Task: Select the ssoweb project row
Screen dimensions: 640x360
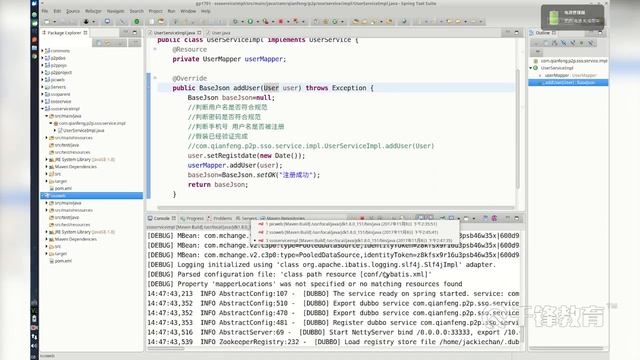Action: 91,196
